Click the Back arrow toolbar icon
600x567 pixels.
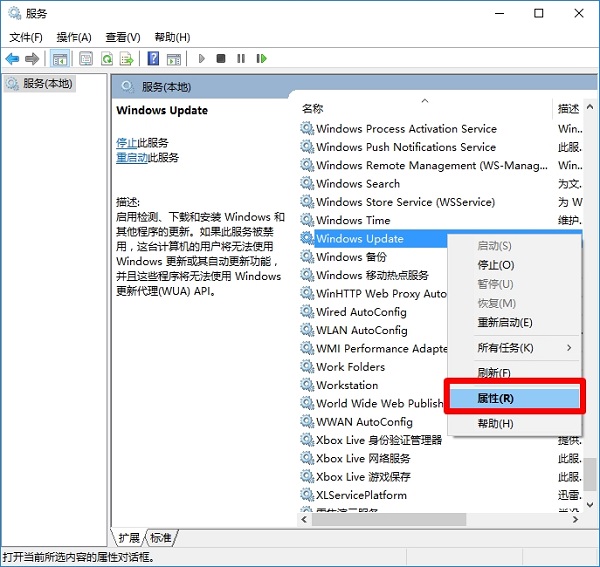12,59
